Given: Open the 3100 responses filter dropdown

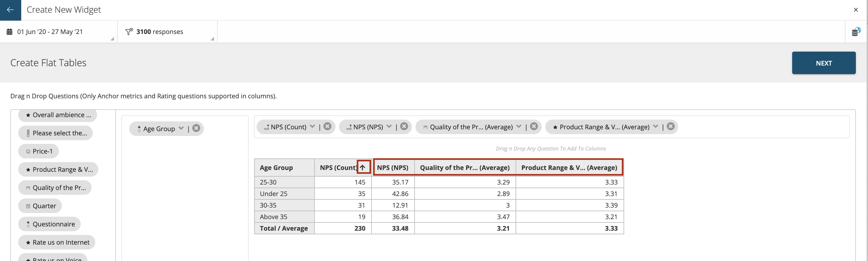Looking at the screenshot, I should [167, 32].
